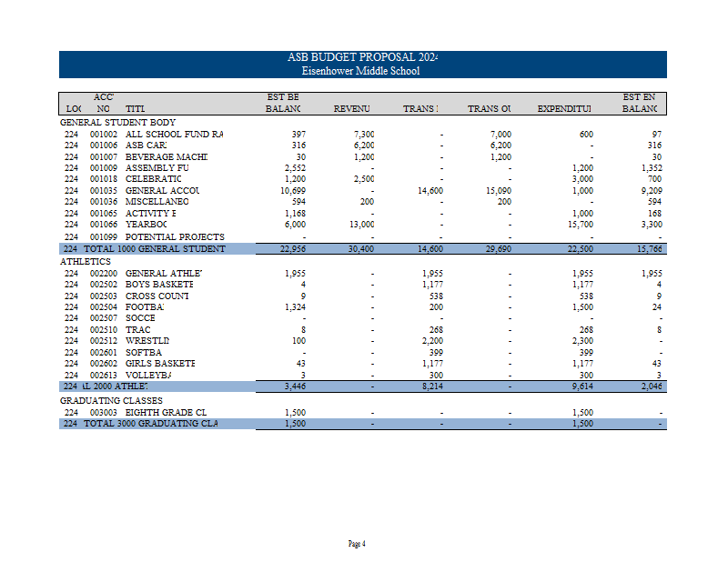728x562 pixels.
Task: Click the SOFTBA row title
Action: click(144, 353)
